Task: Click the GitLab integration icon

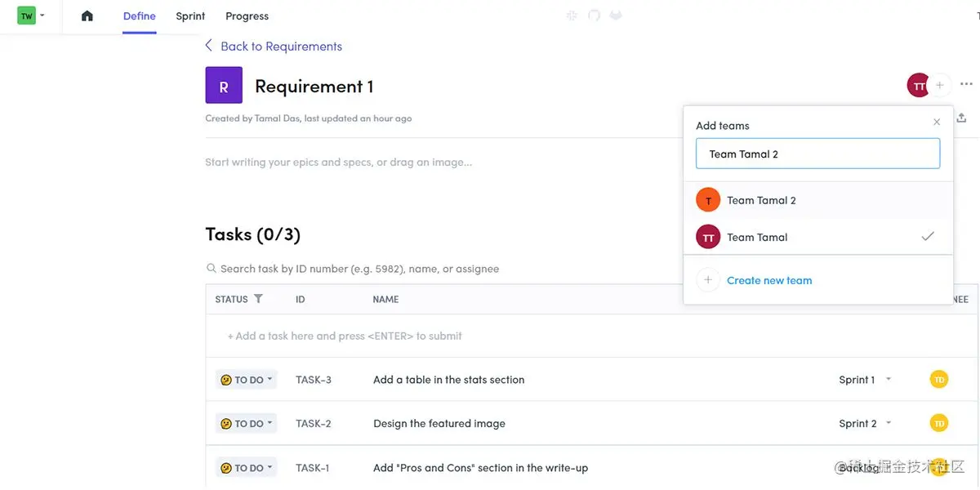Action: pyautogui.click(x=616, y=16)
